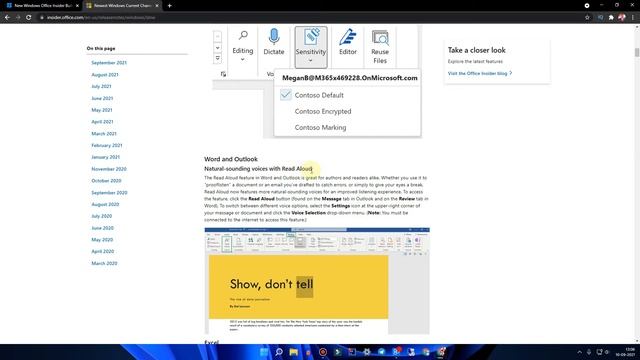Click the taskbar clock and date
Viewport: 640px width, 360px height.
[625, 352]
